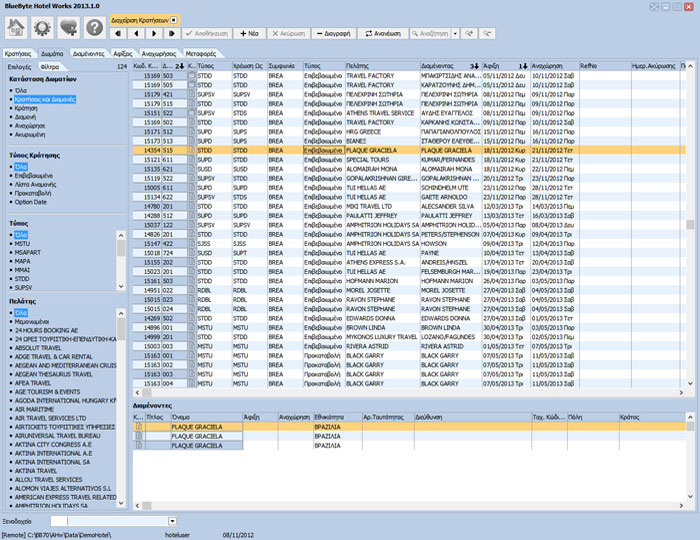
Task: Open Help with the question mark icon
Action: 95,28
